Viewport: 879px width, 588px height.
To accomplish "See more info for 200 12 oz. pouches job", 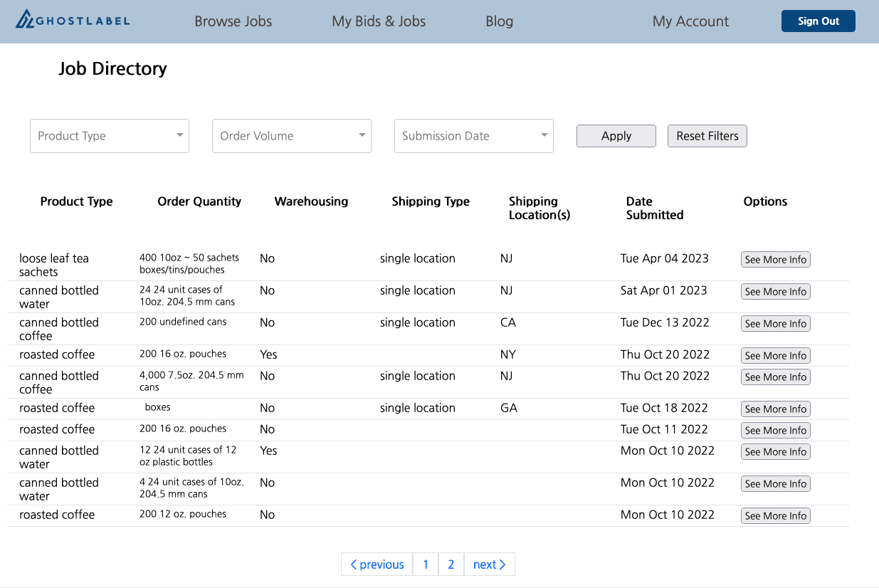I will tap(775, 516).
